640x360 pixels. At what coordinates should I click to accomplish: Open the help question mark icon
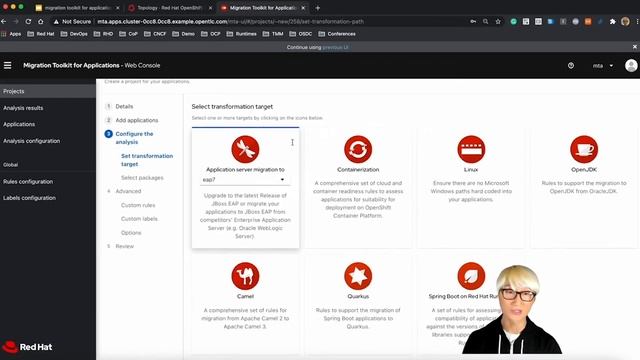coord(571,65)
